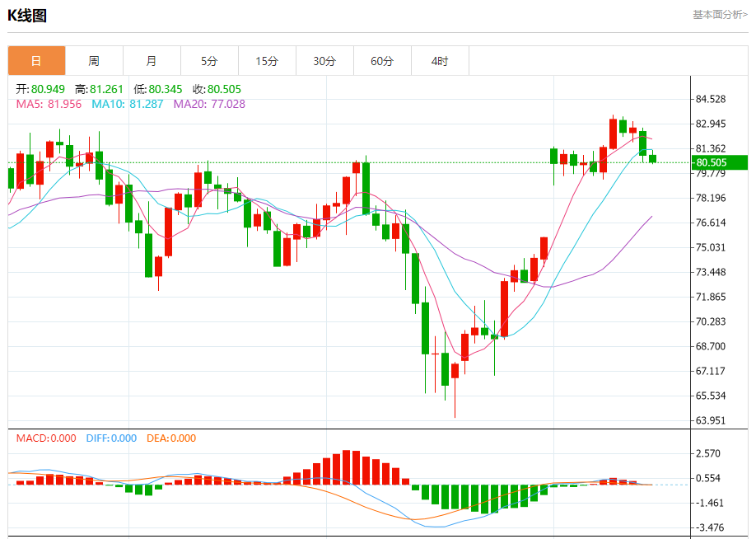Click the 70.283 price axis label
Screen dimensions: 756x539
[x=710, y=321]
